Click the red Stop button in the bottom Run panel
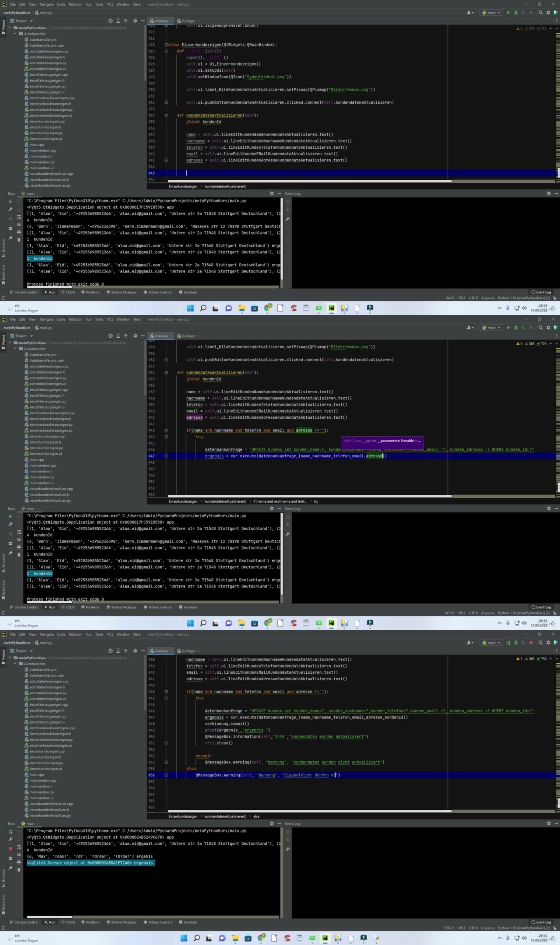This screenshot has width=560, height=945. 10,849
